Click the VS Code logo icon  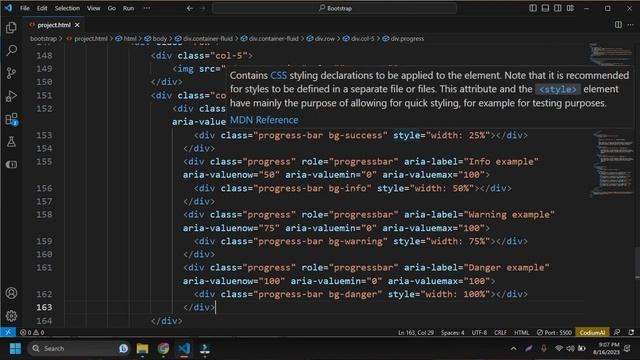[8, 8]
